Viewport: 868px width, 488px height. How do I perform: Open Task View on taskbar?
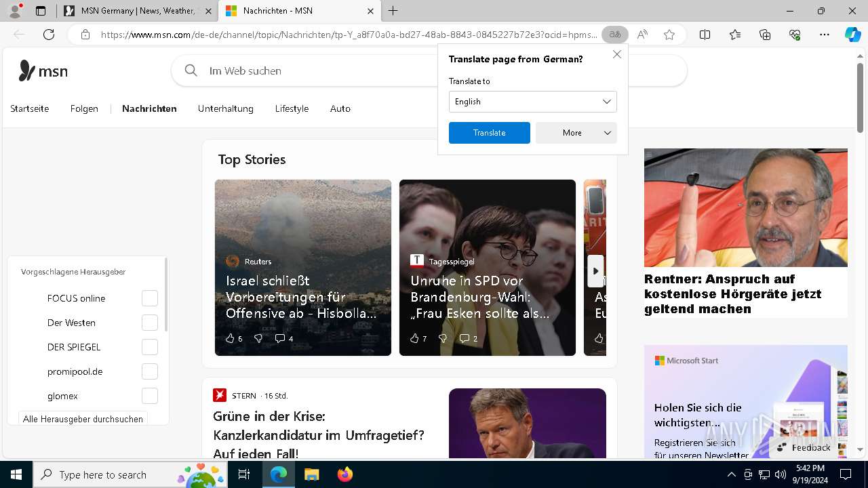[x=244, y=474]
